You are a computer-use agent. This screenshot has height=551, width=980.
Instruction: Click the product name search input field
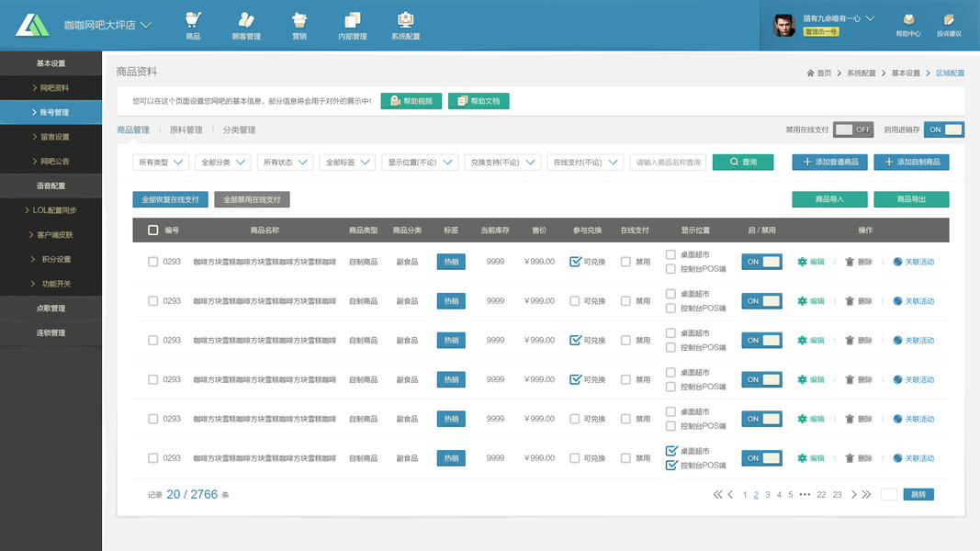pos(668,163)
